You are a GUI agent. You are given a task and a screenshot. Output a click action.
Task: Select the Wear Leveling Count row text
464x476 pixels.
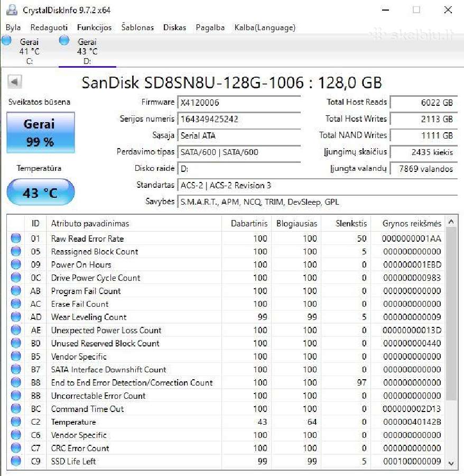point(89,317)
